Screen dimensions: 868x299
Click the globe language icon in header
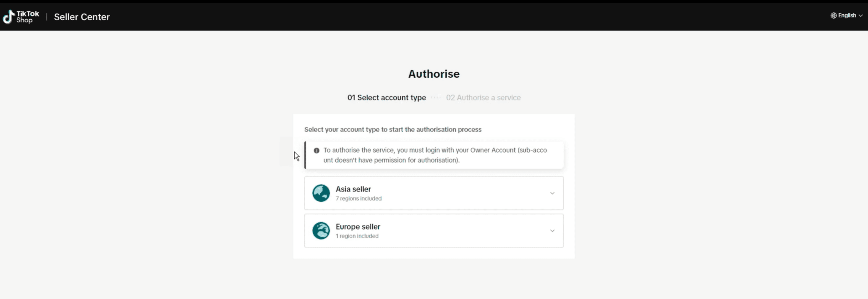833,16
